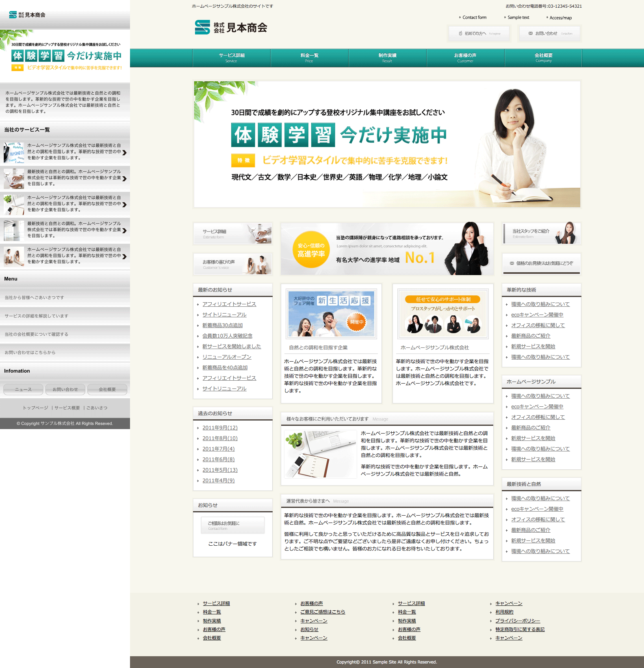644x668 pixels.
Task: Expand the last sidebar service item using its arrow
Action: (x=124, y=256)
